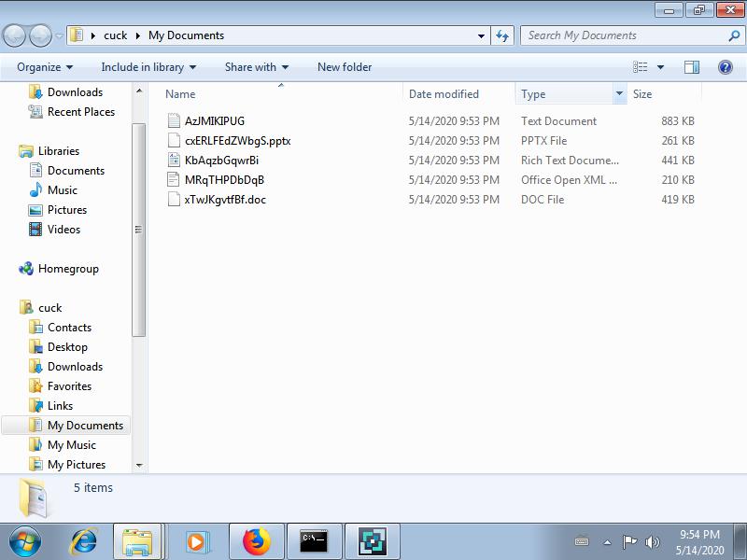Open Homegroup in the navigation pane
This screenshot has height=560, width=747.
coord(67,269)
